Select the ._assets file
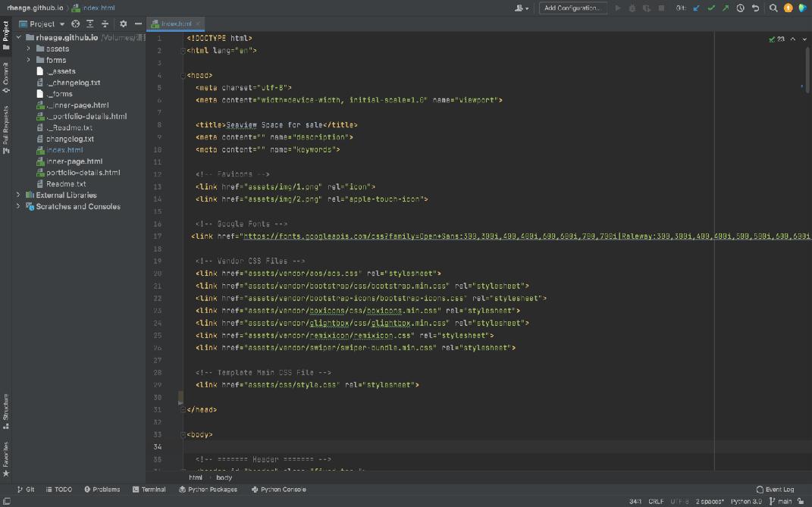The image size is (812, 507). [56, 71]
